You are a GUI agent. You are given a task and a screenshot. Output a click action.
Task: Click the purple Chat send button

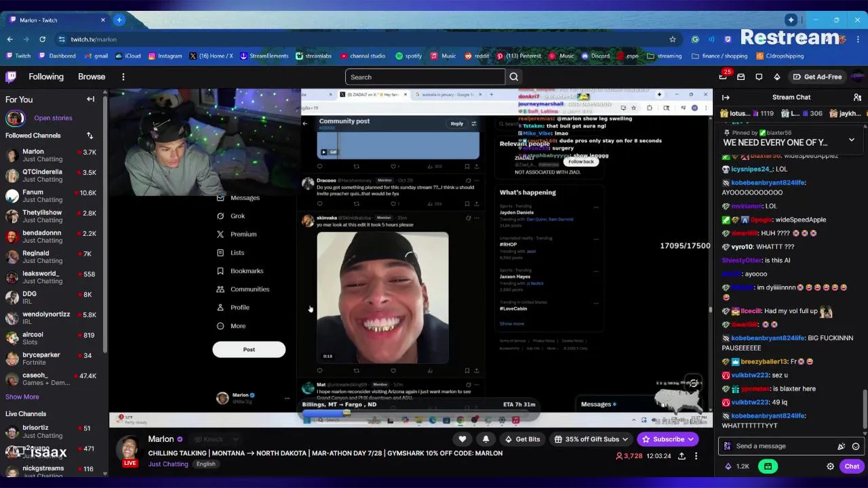pyautogui.click(x=852, y=466)
